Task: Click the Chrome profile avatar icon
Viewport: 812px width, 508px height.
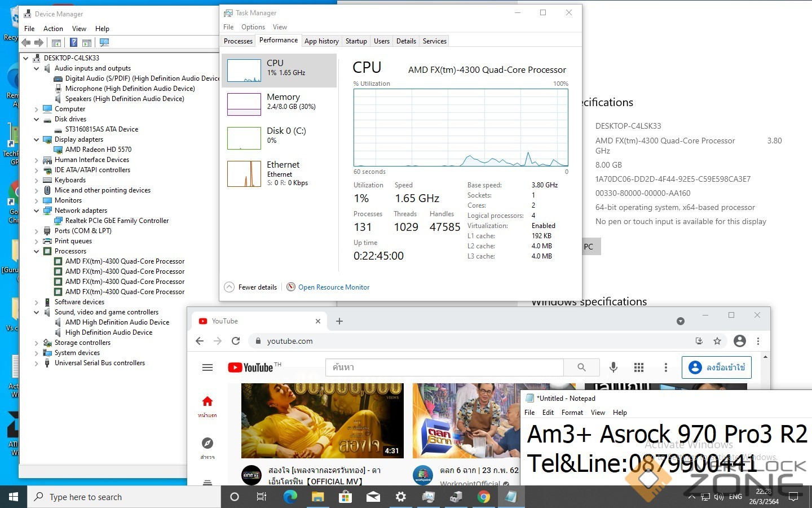Action: 740,341
